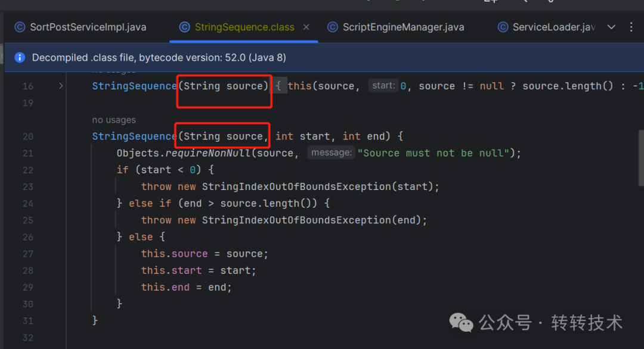The image size is (644, 349).
Task: Click the "int start" parameter on line 20
Action: click(x=303, y=136)
